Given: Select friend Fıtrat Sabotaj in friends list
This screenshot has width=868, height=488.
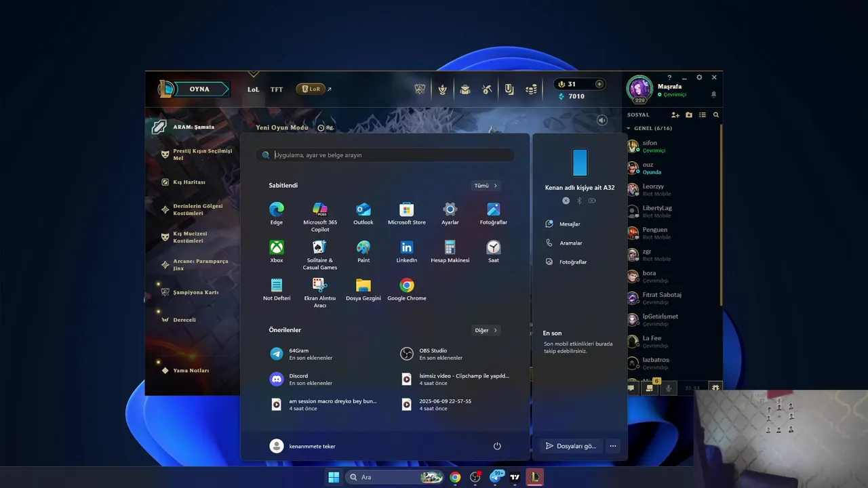Looking at the screenshot, I should pyautogui.click(x=671, y=298).
